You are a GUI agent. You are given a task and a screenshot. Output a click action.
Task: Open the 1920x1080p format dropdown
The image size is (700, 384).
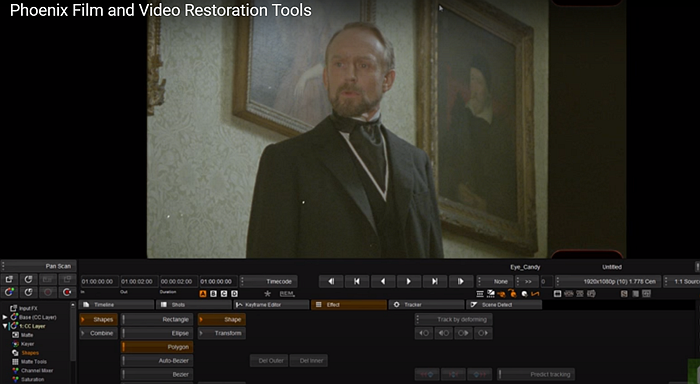coord(608,281)
